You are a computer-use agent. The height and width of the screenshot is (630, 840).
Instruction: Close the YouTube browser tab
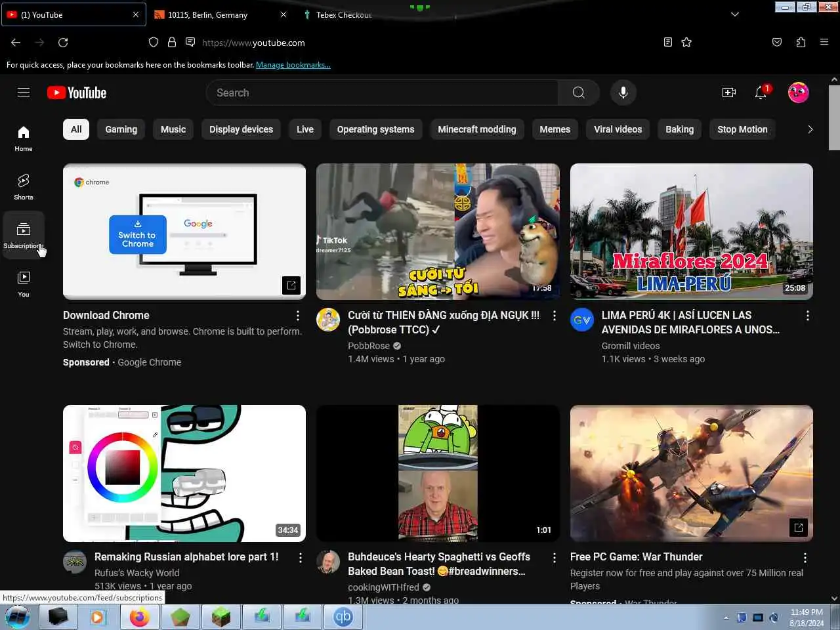click(136, 14)
